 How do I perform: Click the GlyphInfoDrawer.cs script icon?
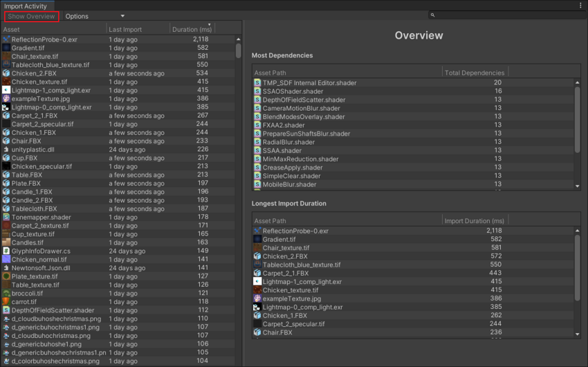click(6, 251)
